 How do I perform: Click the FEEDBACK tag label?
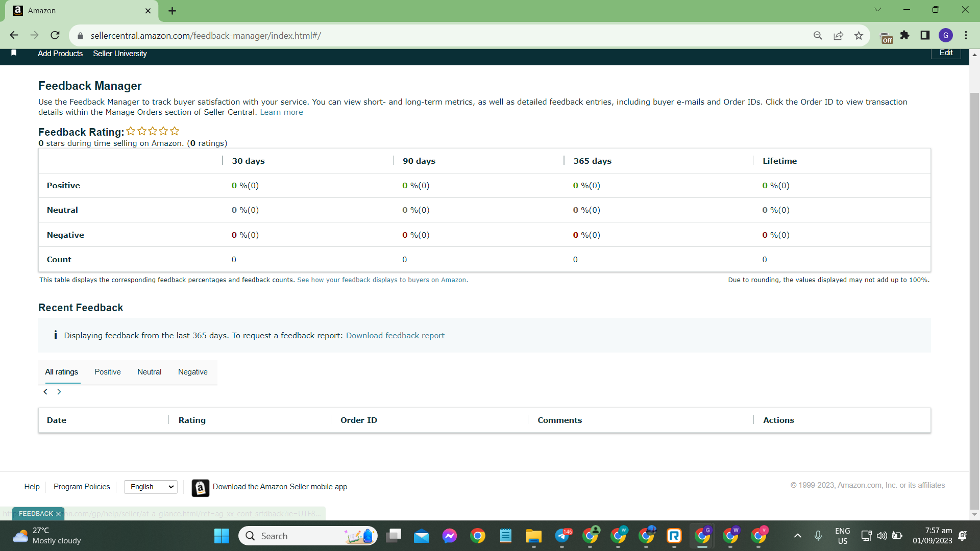point(36,514)
